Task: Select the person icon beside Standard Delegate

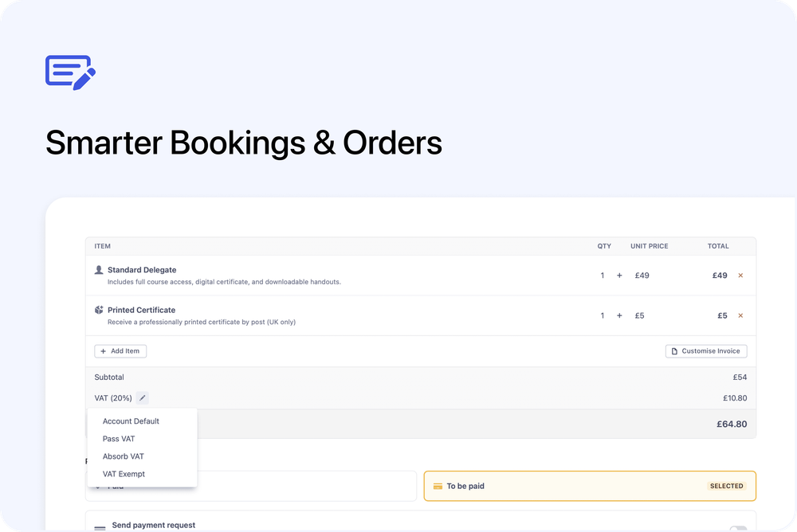Action: coord(98,269)
